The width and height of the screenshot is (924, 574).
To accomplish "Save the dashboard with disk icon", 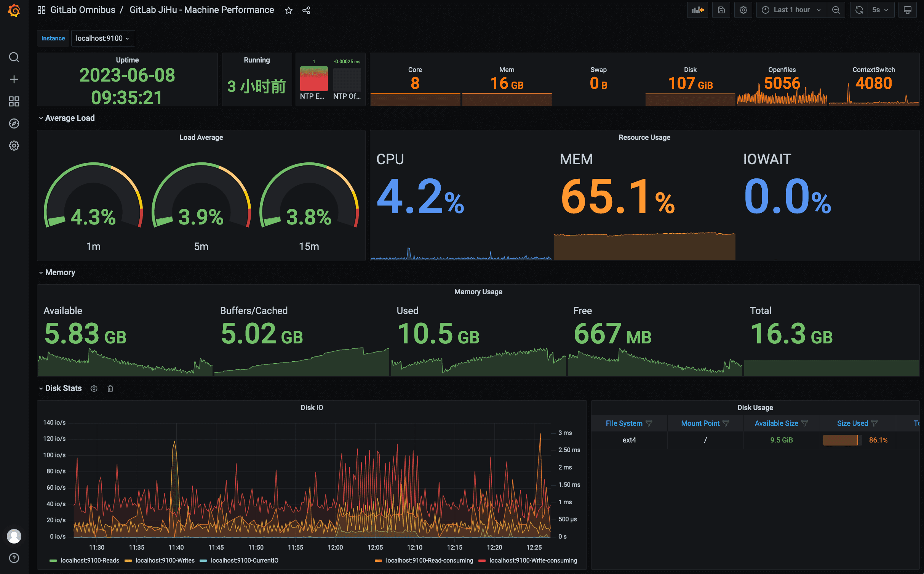I will [721, 10].
